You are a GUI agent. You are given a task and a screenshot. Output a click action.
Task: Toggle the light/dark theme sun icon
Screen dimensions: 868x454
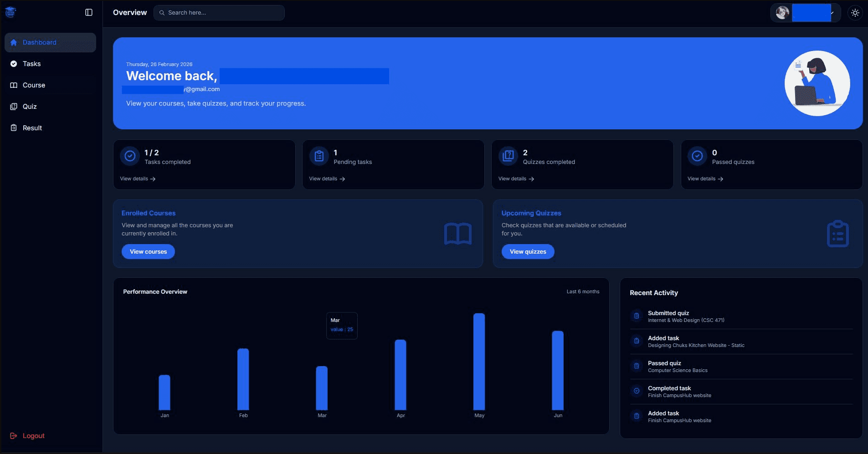(x=855, y=13)
